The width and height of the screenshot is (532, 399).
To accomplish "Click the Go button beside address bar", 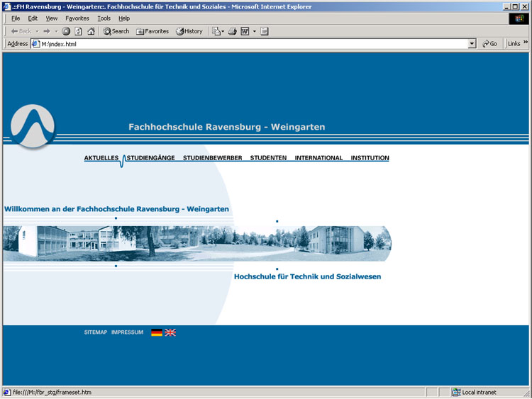I will point(489,44).
